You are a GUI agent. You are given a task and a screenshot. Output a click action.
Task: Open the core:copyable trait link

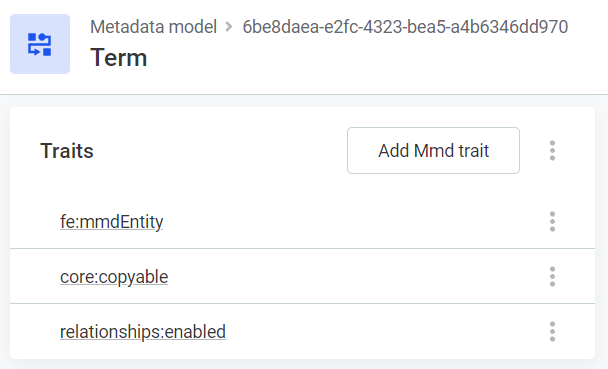(x=114, y=277)
